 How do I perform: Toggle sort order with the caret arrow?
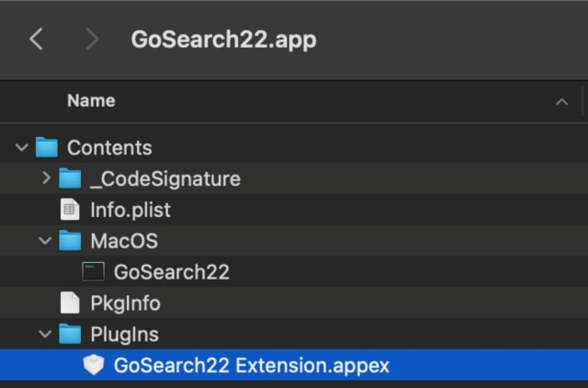click(x=561, y=102)
